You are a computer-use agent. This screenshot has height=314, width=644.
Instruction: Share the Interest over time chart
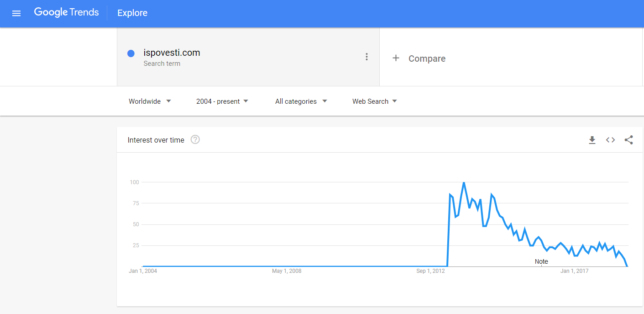point(628,140)
